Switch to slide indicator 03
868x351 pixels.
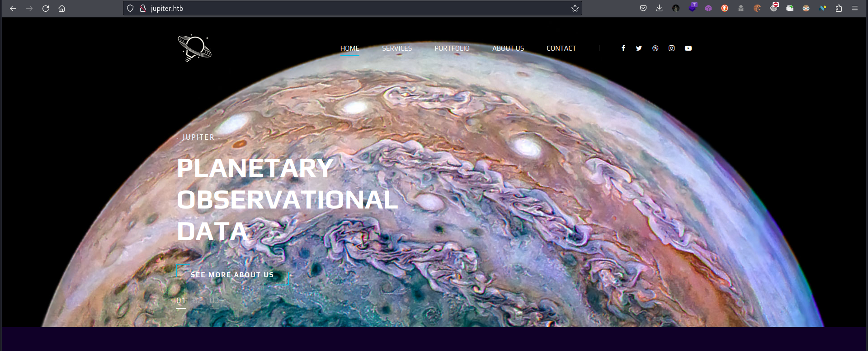(215, 301)
